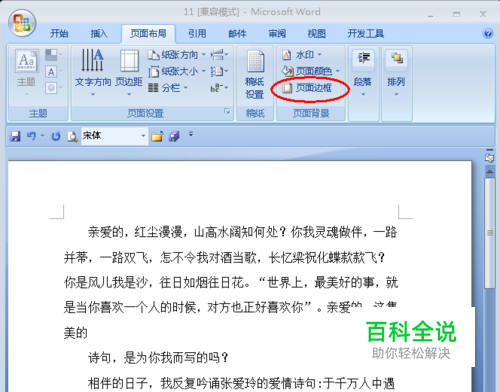Open the Review (审阅) tab
The width and height of the screenshot is (500, 392).
pyautogui.click(x=277, y=34)
